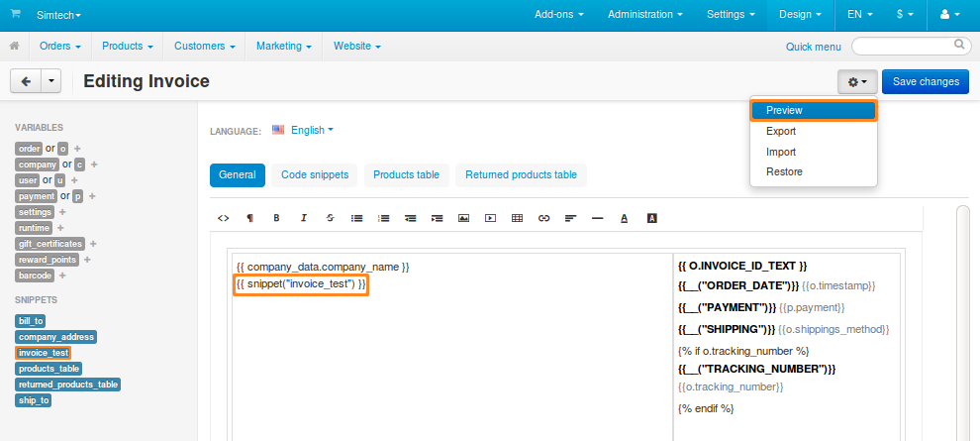Screen dimensions: 980x441
Task: Open the currency dollar dropdown
Action: [905, 15]
